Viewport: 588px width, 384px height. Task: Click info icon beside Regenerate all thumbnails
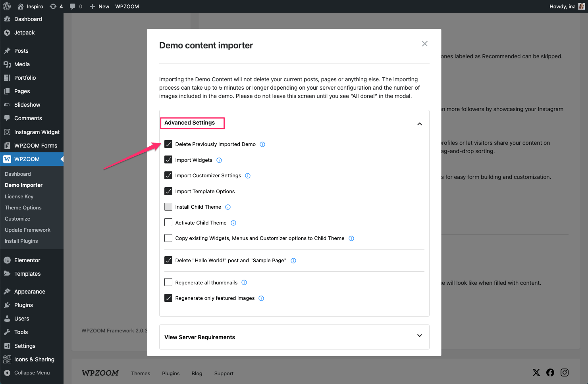tap(244, 282)
